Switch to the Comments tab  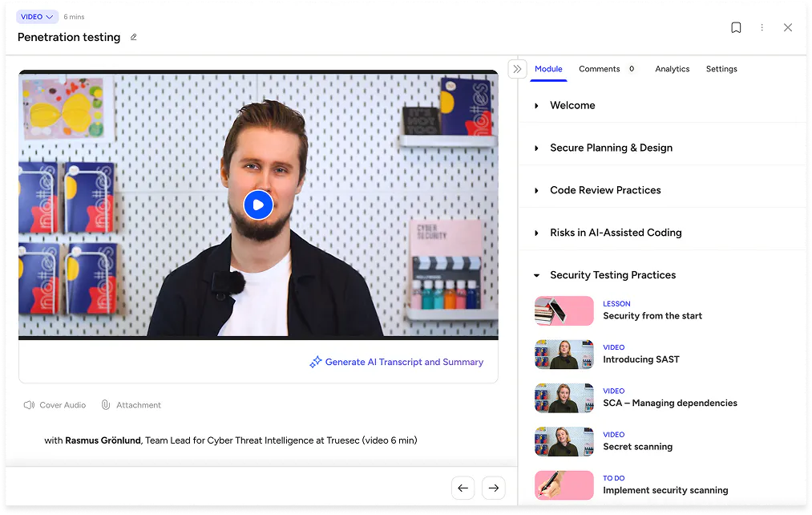(599, 69)
